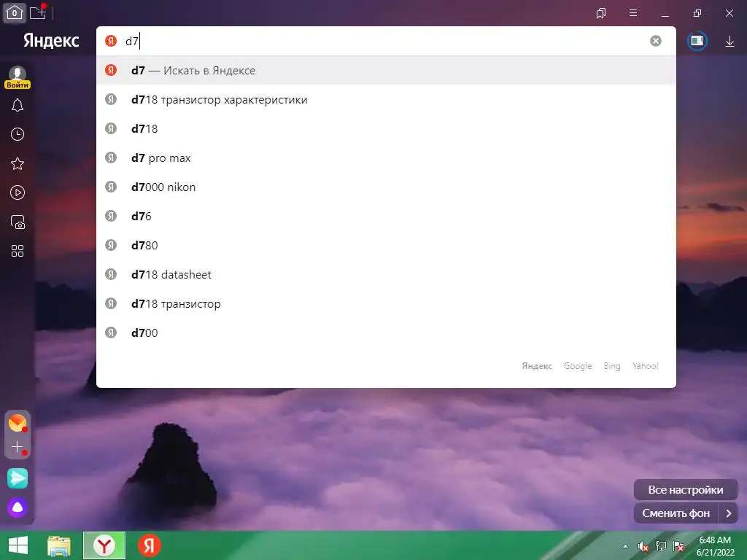Expand hidden system tray icons arrow
Screen dimensions: 747x560
[625, 546]
